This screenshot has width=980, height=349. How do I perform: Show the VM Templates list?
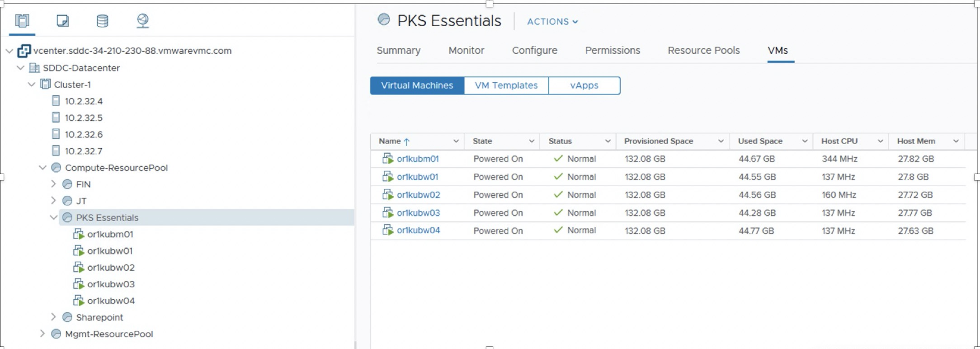click(x=506, y=85)
